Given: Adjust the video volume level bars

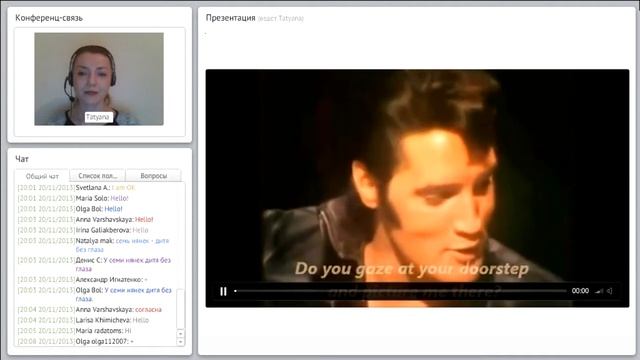Looking at the screenshot, I should point(599,291).
